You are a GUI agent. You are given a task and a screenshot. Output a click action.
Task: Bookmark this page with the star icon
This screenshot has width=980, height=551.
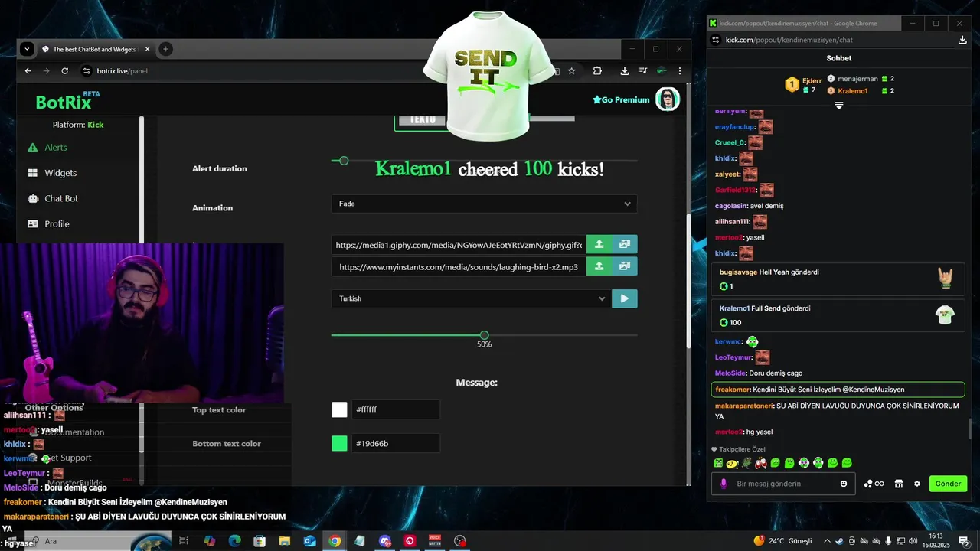click(x=571, y=70)
